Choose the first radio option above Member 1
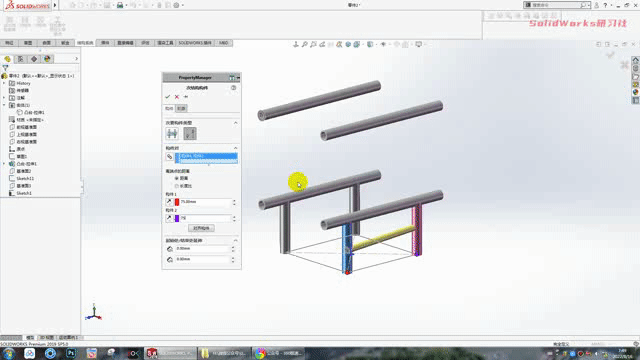The image size is (640, 360). click(177, 178)
